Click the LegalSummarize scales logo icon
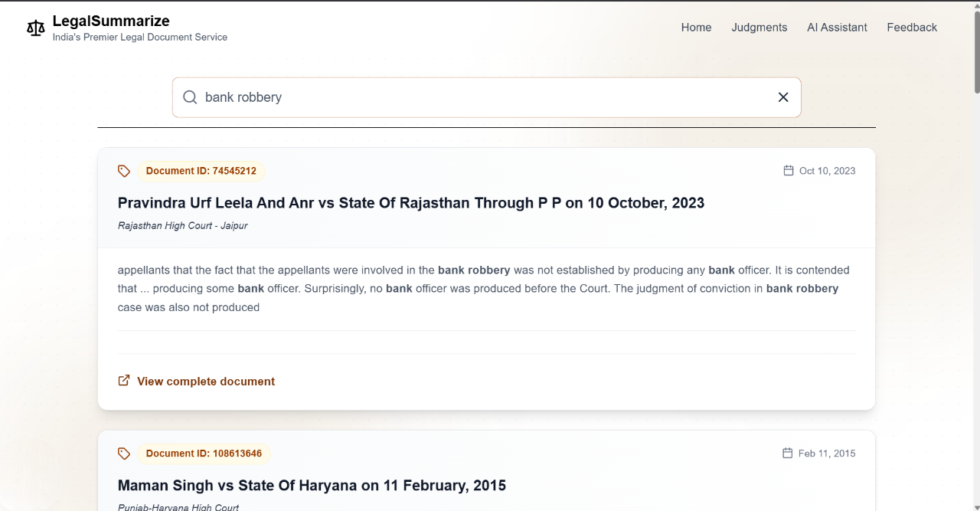980x511 pixels. point(36,28)
